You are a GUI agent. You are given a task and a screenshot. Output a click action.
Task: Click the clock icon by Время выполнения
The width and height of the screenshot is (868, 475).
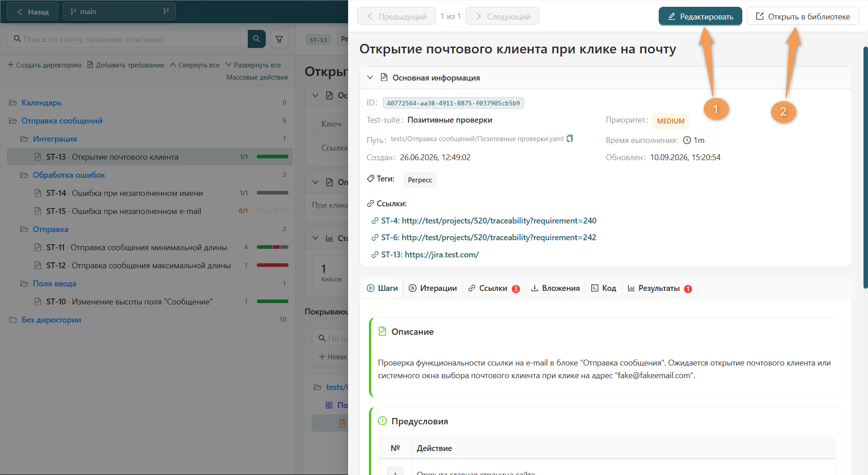(x=687, y=140)
